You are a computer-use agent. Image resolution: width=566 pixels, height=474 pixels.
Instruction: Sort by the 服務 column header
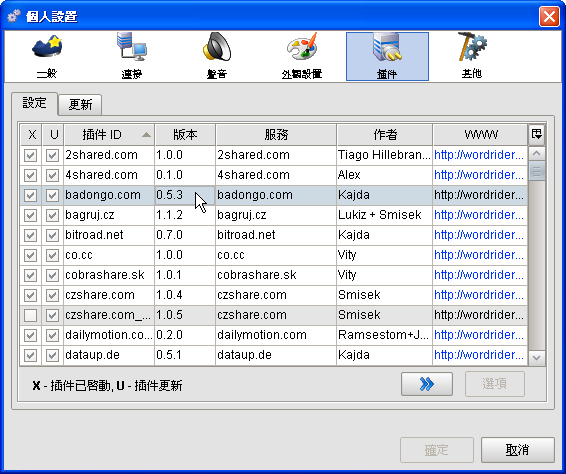pyautogui.click(x=276, y=135)
